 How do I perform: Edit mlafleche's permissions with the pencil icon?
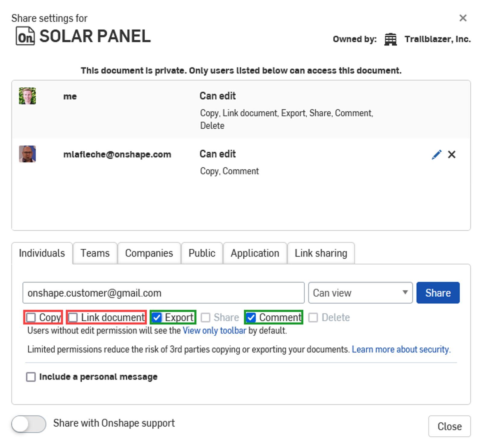[x=436, y=154]
